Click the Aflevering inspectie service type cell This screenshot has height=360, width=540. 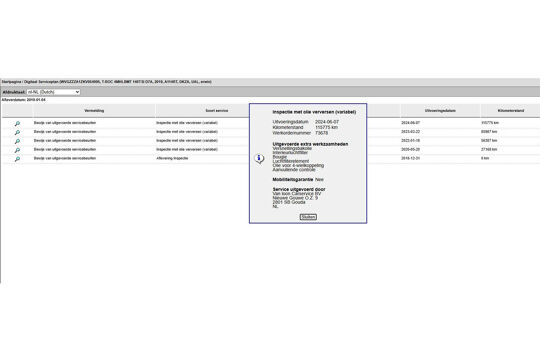click(172, 158)
